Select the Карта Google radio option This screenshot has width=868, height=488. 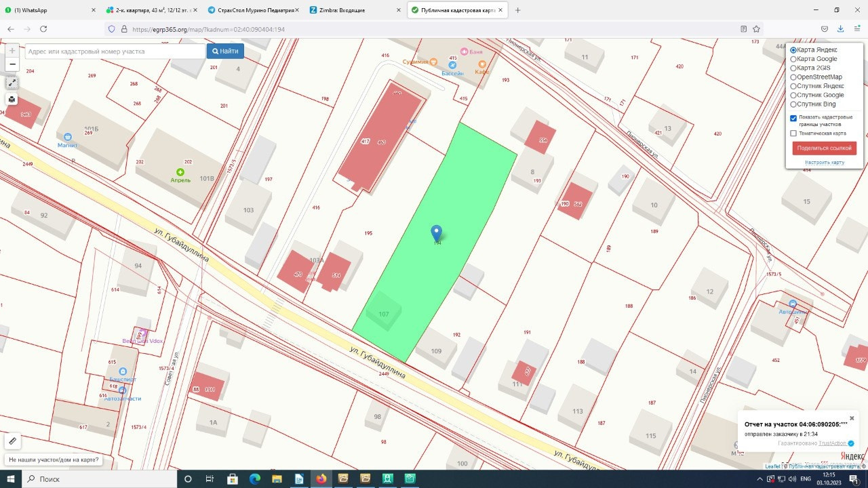point(793,59)
